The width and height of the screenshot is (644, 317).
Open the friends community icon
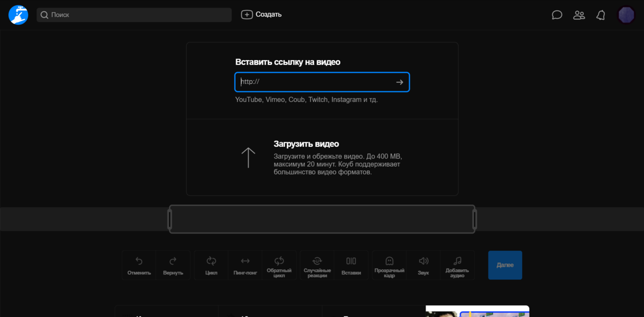579,15
